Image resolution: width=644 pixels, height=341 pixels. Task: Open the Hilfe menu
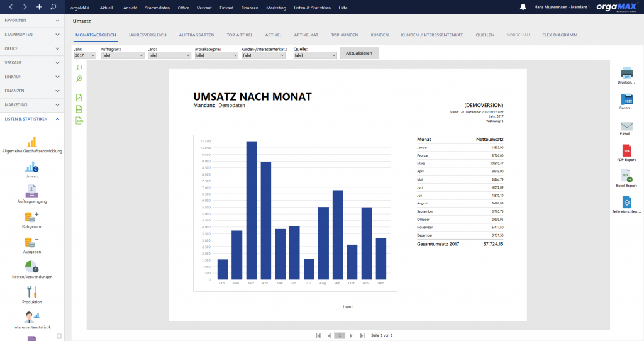coord(343,8)
